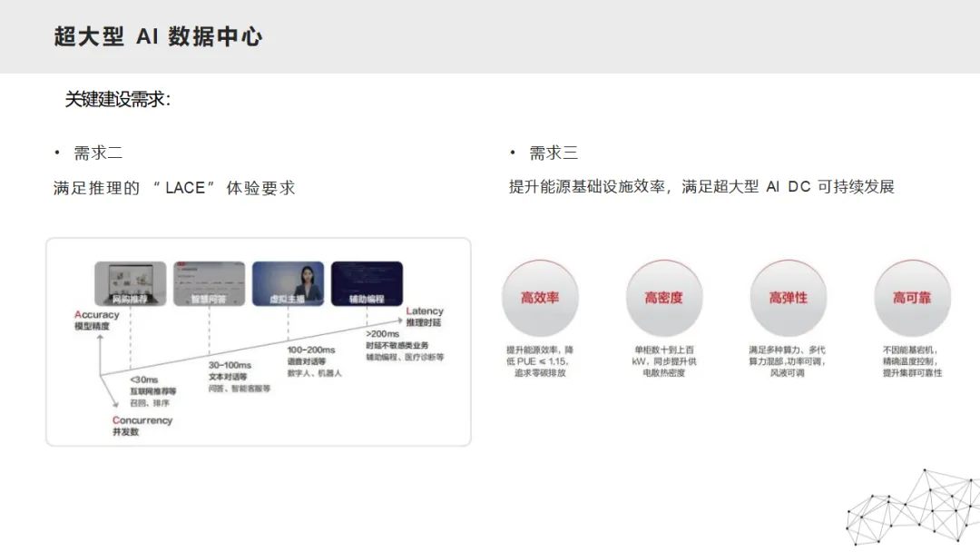Click the Concurrency 并发数 axis label
The width and height of the screenshot is (980, 552).
[x=142, y=426]
